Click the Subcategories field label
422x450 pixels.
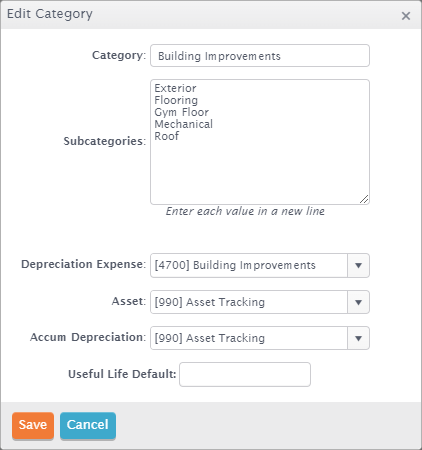(x=105, y=141)
